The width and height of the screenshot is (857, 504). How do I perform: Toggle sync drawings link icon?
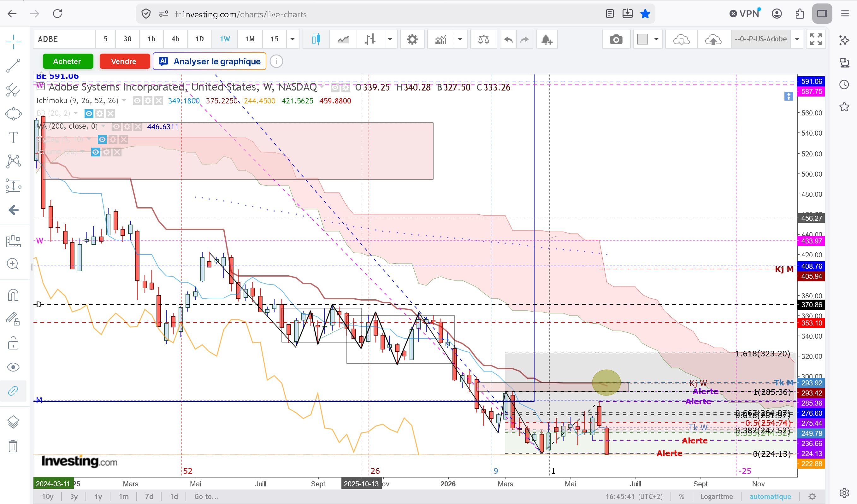point(13,391)
